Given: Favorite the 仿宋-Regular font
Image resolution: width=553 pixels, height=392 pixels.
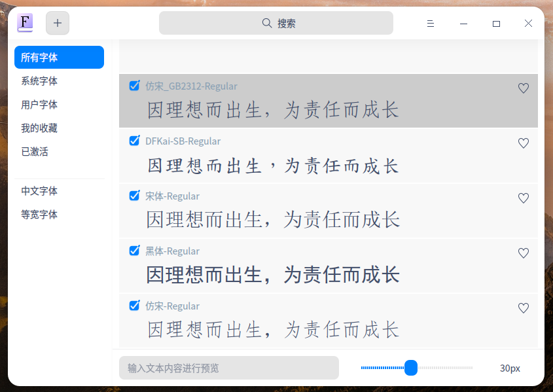Looking at the screenshot, I should pyautogui.click(x=524, y=308).
